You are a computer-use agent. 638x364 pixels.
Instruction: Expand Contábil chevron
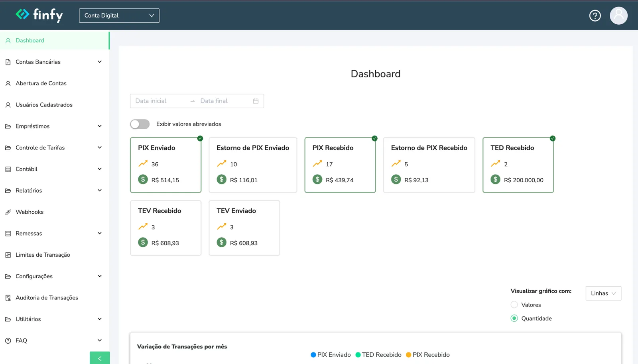pyautogui.click(x=100, y=169)
